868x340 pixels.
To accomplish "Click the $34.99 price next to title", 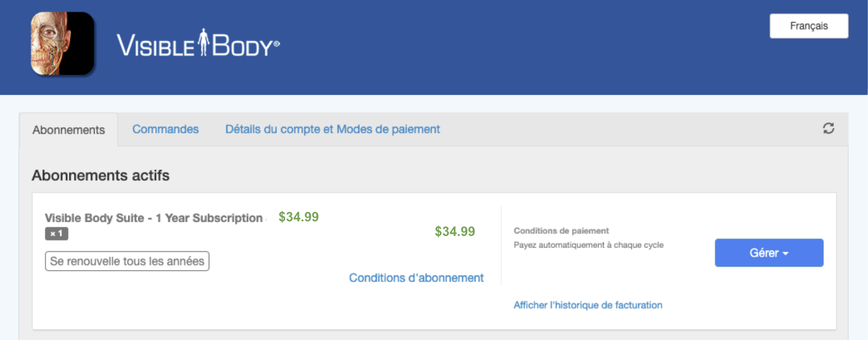I will pyautogui.click(x=299, y=217).
